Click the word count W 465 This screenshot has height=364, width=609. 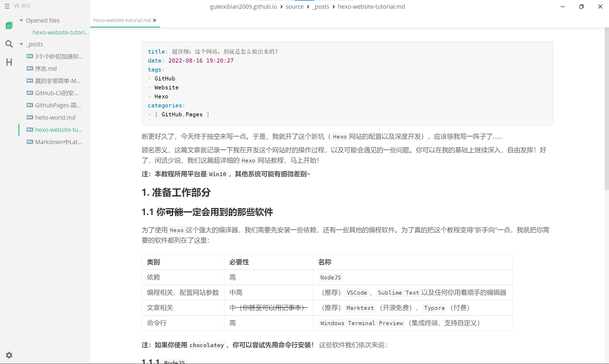22,6
